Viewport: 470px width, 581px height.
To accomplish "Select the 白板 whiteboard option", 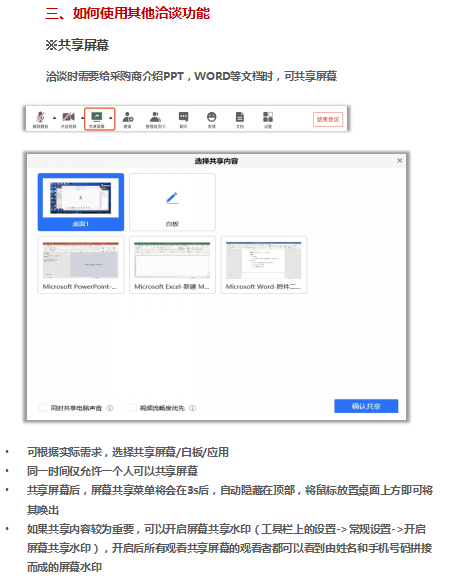I will coord(172,202).
